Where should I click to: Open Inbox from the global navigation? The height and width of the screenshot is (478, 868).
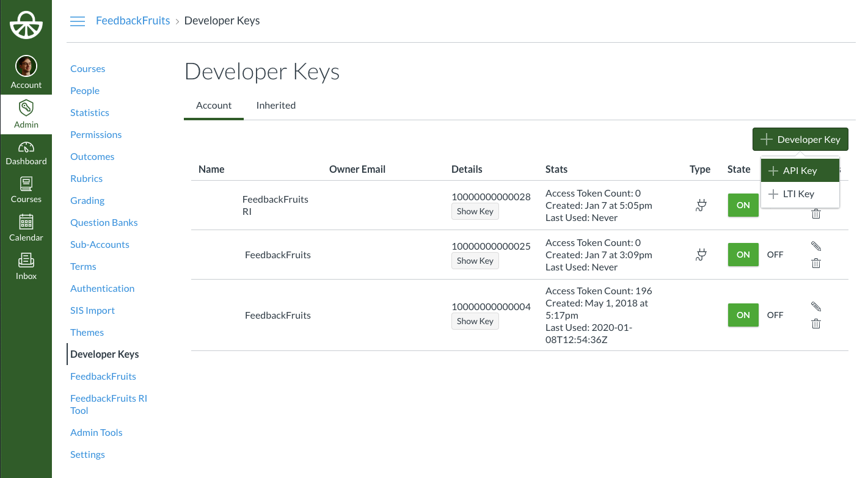(x=26, y=267)
